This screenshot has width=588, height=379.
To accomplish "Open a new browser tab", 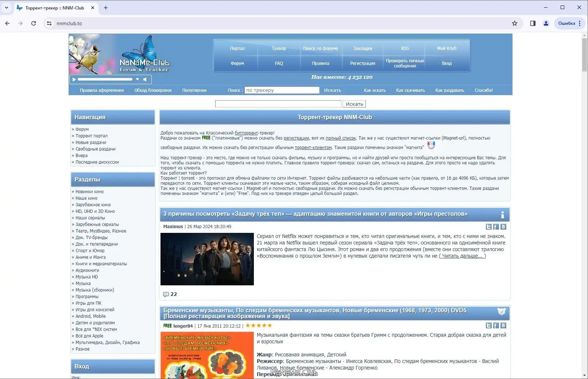I will [106, 8].
